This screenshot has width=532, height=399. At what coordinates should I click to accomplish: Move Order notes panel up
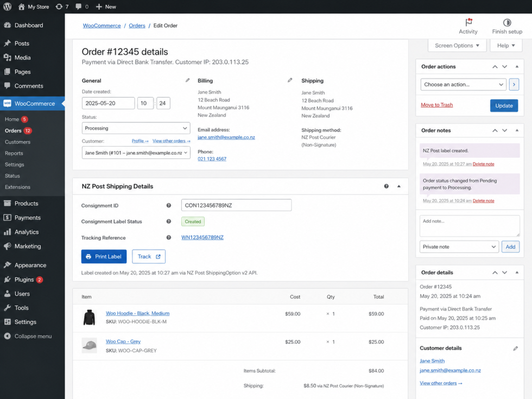point(495,131)
